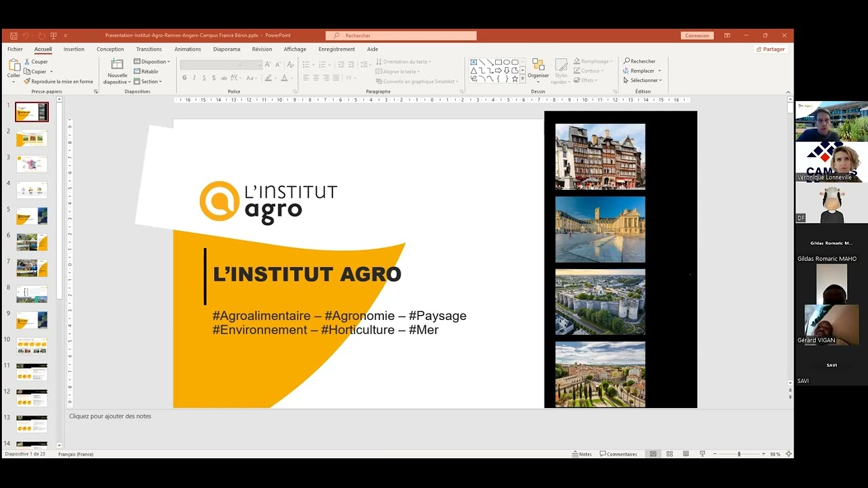Click L'INSTITUT AGRO slide title text
Viewport: 868px width, 488px height.
click(x=307, y=274)
